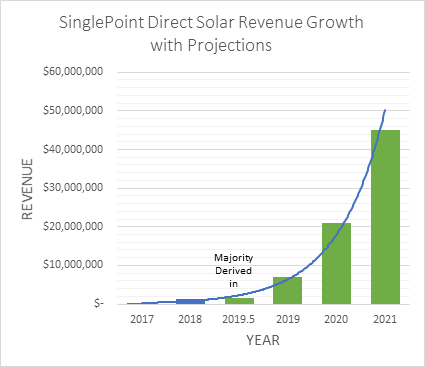
Task: Click the 'with Projections' title line
Action: 211,45
